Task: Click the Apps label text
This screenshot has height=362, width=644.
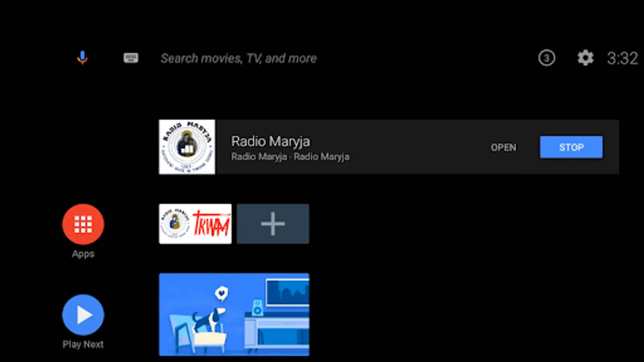Action: tap(83, 254)
